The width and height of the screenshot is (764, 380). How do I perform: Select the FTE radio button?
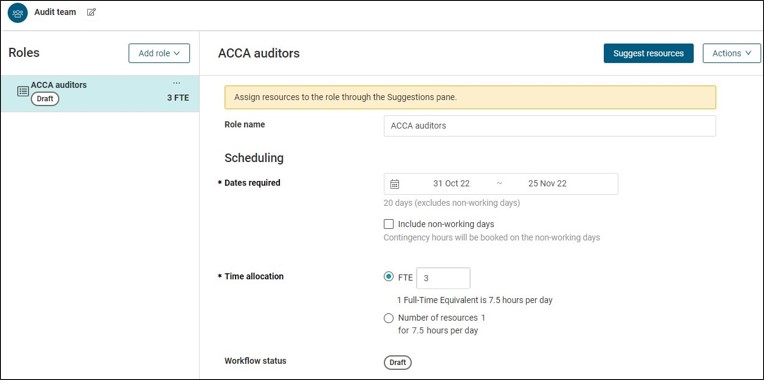[388, 277]
